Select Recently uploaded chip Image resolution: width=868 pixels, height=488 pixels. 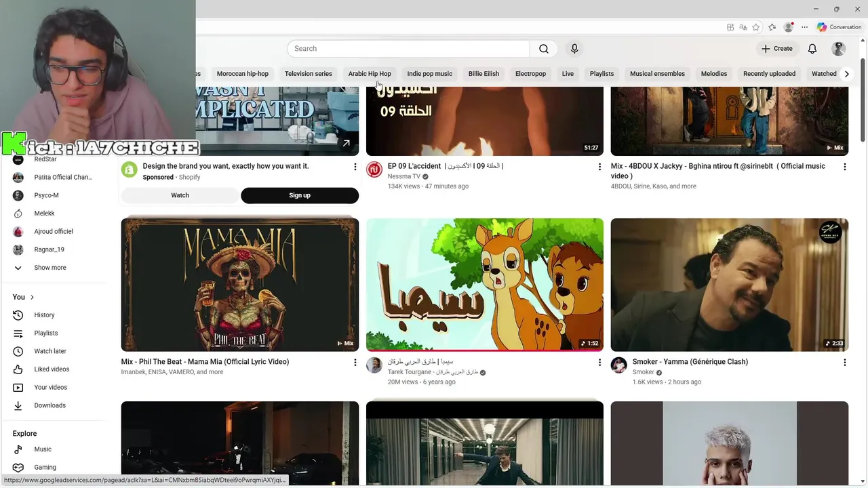click(769, 74)
